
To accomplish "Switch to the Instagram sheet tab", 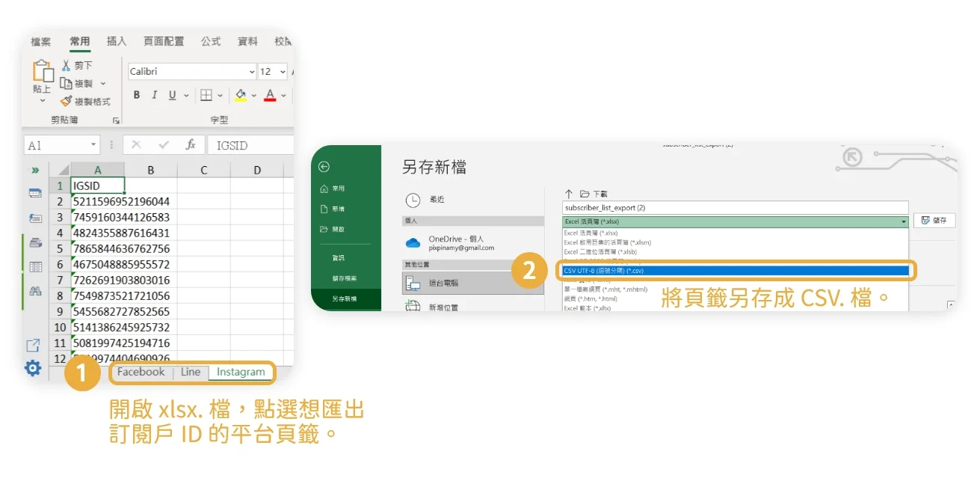I will [x=241, y=372].
